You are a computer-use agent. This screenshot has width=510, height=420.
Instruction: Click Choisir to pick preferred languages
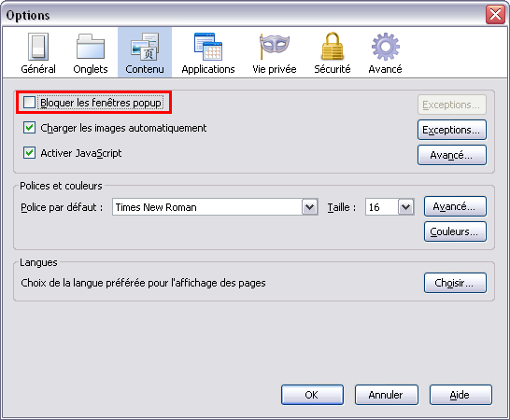point(455,283)
